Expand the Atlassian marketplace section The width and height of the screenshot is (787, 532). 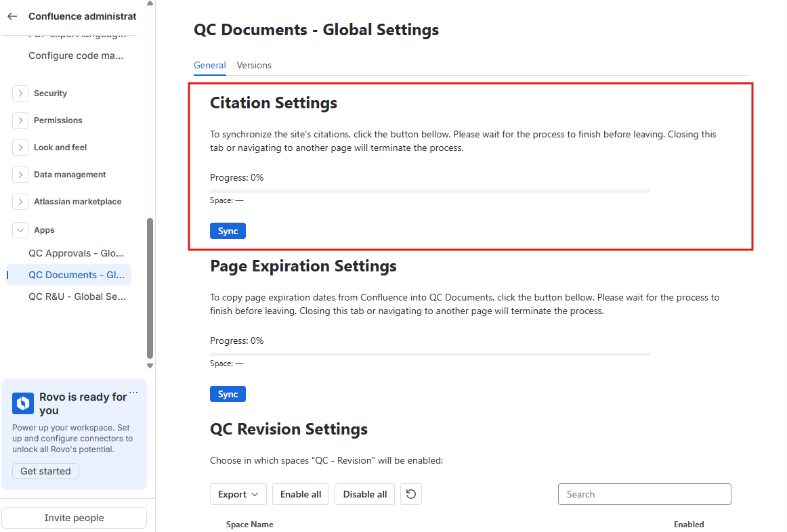(x=20, y=202)
